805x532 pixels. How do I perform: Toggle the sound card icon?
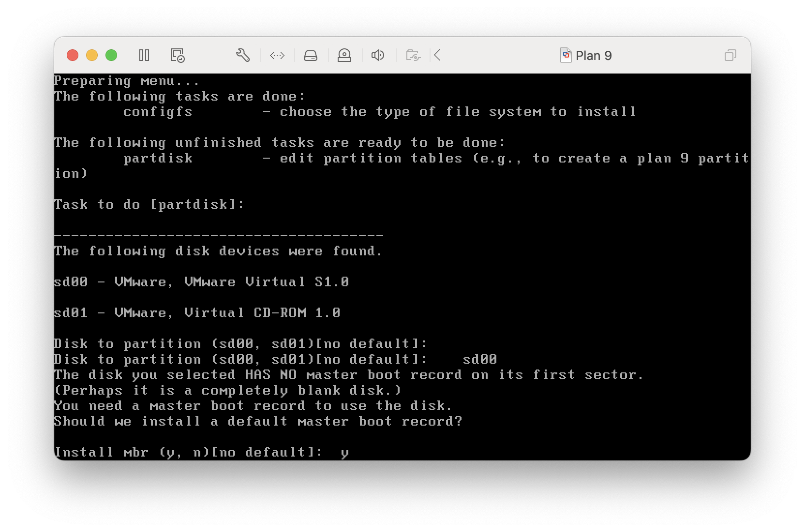pyautogui.click(x=378, y=55)
